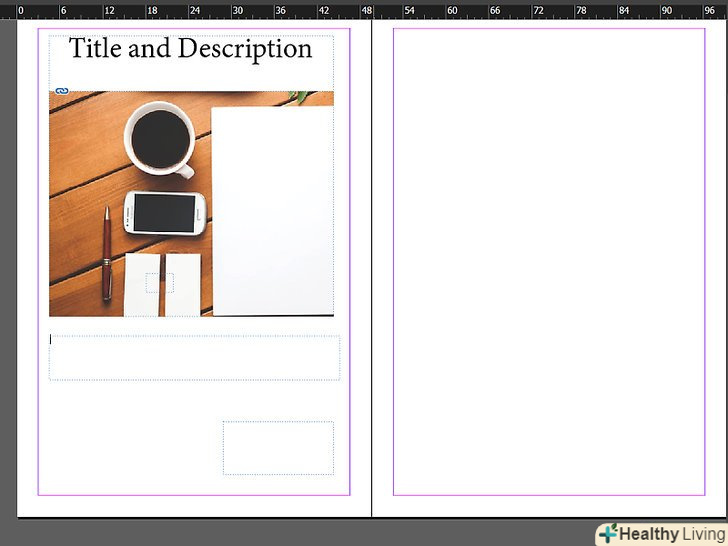
Task: Select the small dotted frame over the business cards
Action: click(x=159, y=283)
